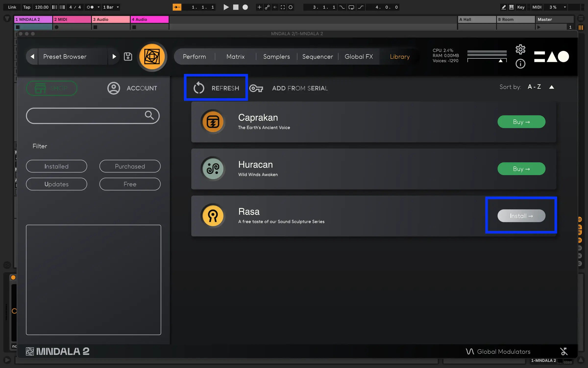Click the automation arm icon in transport
Viewport: 588px width, 368px height.
click(x=267, y=7)
